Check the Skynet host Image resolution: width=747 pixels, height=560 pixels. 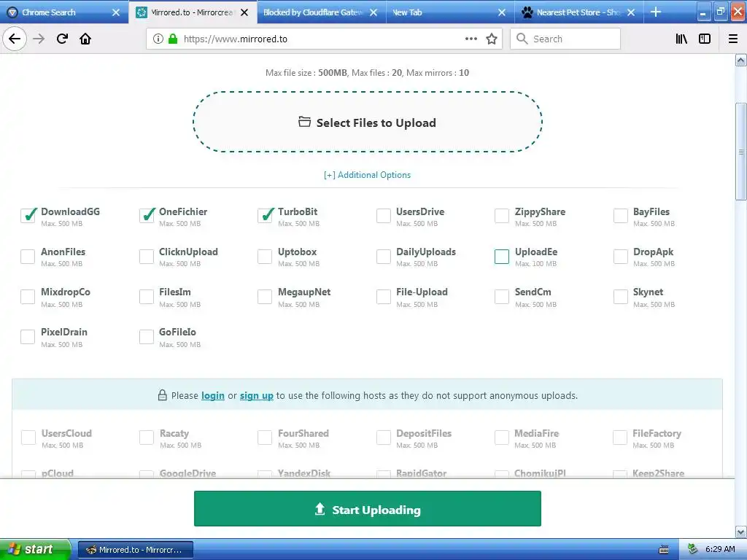coord(620,296)
